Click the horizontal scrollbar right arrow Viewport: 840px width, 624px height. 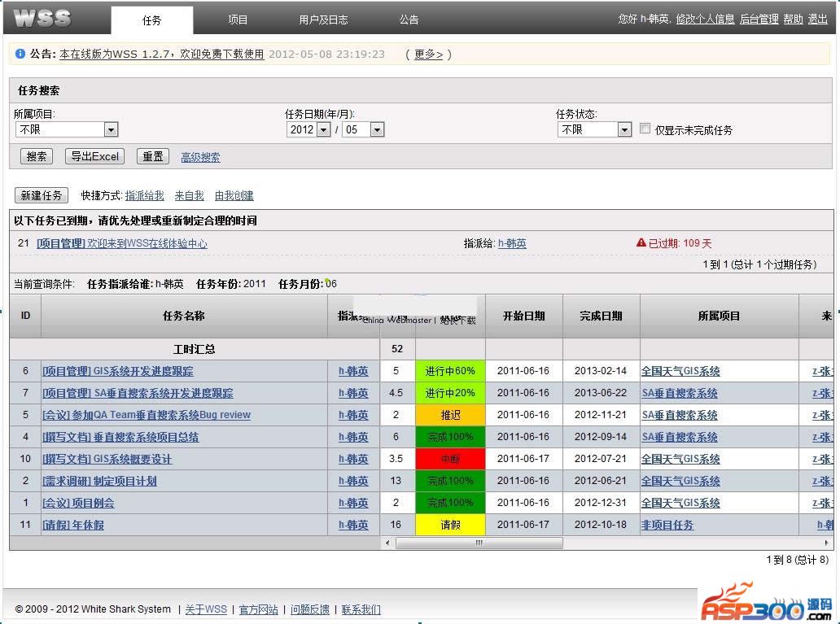[x=826, y=543]
